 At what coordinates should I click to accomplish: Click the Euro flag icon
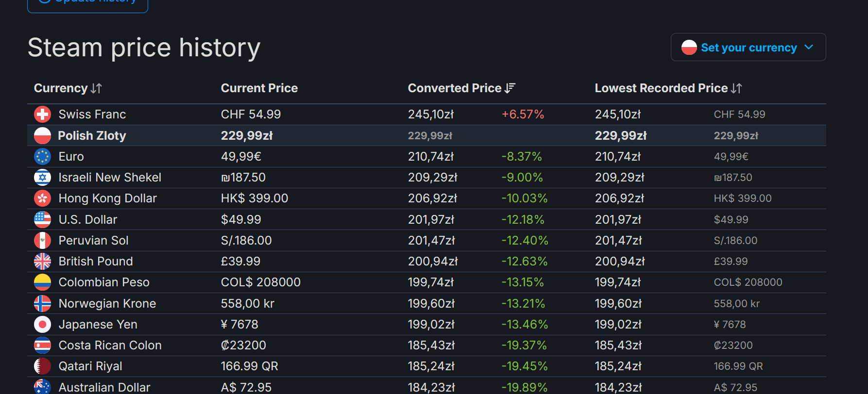(x=42, y=157)
